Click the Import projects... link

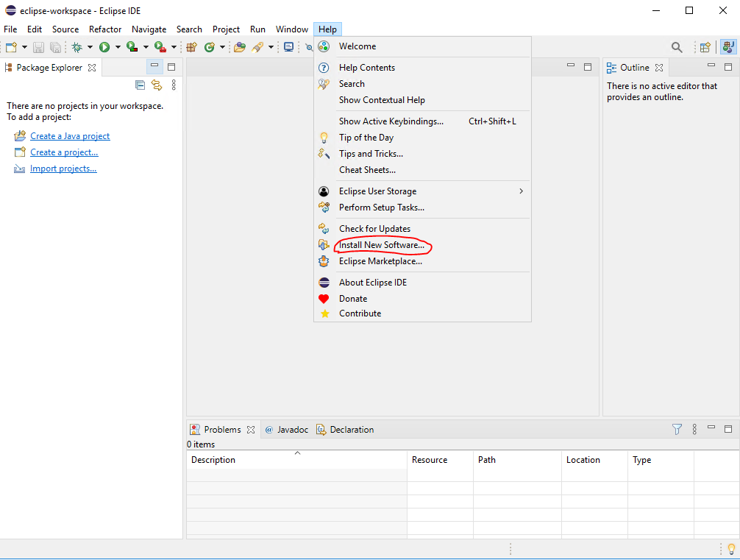tap(63, 169)
